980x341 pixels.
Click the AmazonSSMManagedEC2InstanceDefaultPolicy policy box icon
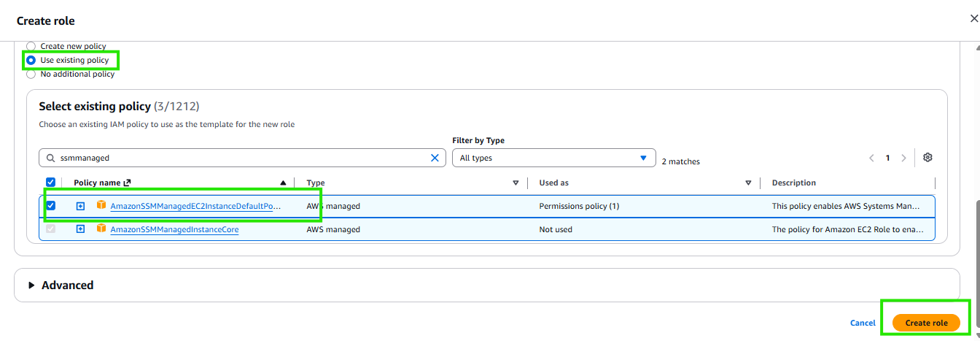(101, 205)
